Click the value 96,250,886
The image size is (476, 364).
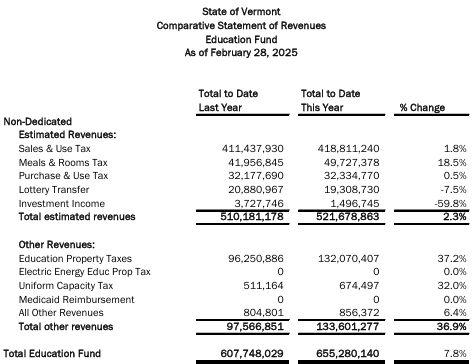point(256,259)
